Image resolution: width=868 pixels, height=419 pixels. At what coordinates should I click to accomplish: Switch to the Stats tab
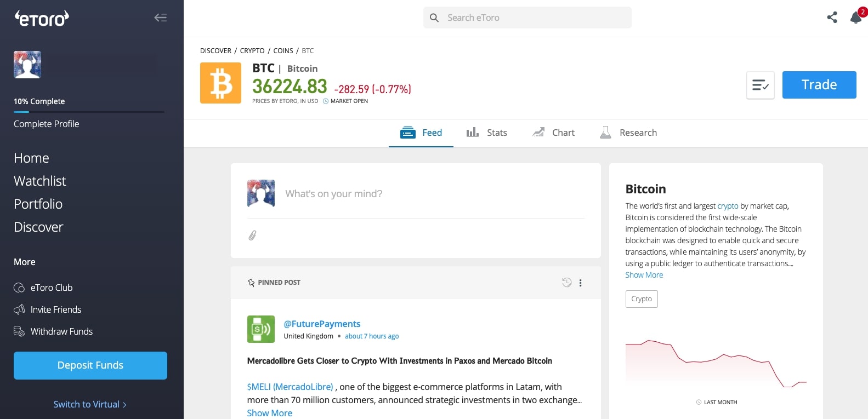(x=487, y=133)
